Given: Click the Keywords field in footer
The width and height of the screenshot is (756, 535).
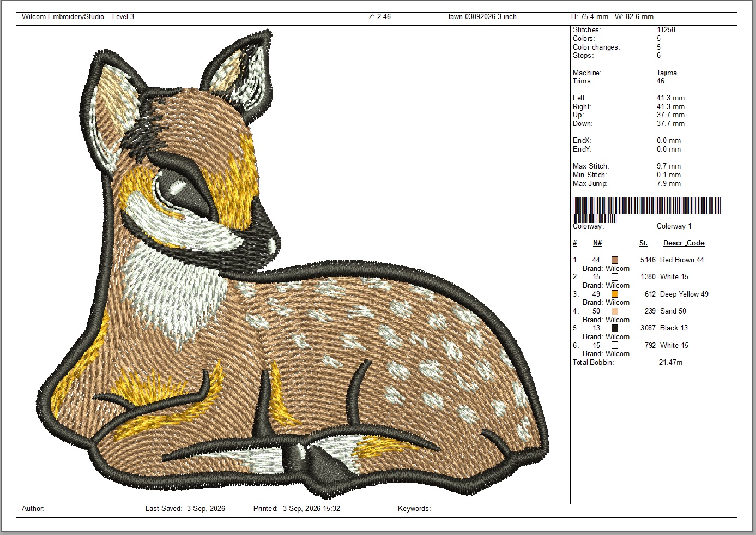Looking at the screenshot, I should point(414,509).
